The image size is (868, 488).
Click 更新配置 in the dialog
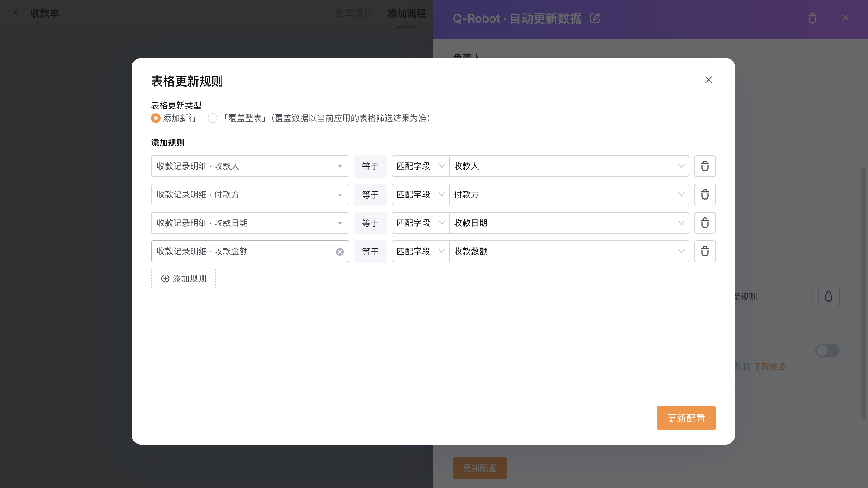pyautogui.click(x=686, y=418)
